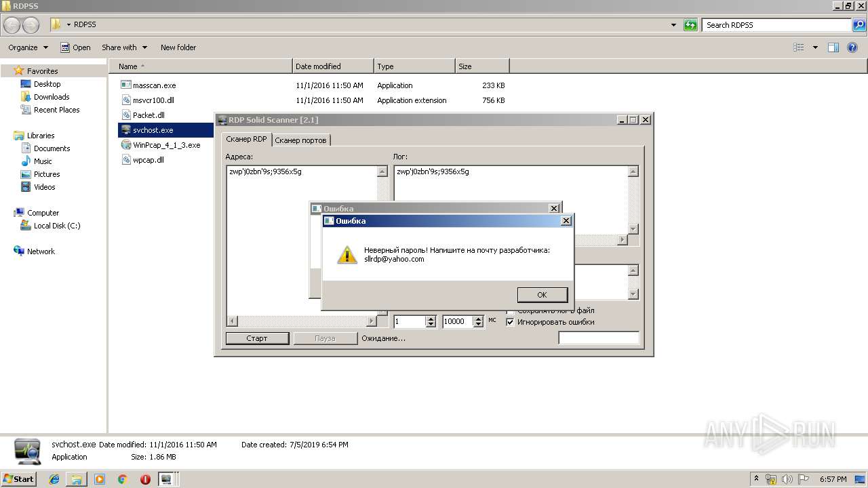Screen dimensions: 868x488
Task: Open Recent Places in sidebar
Action: click(56, 110)
